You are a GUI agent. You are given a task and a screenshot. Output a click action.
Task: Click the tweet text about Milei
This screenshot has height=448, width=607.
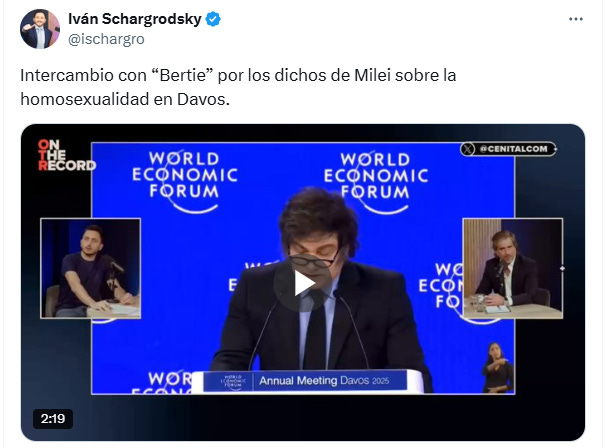point(238,87)
